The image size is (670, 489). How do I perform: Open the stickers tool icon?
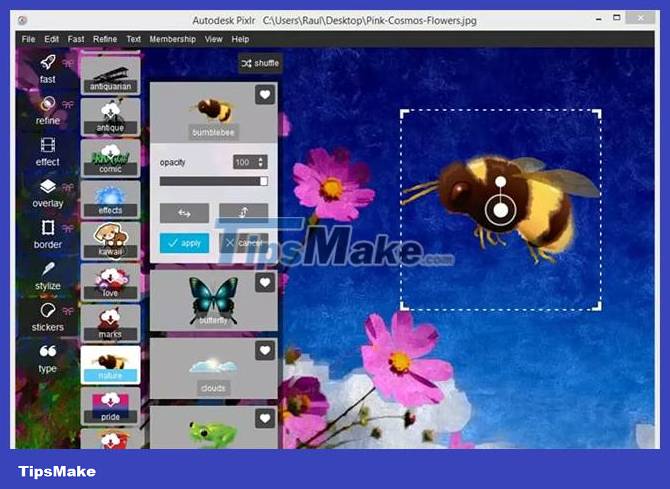point(47,311)
